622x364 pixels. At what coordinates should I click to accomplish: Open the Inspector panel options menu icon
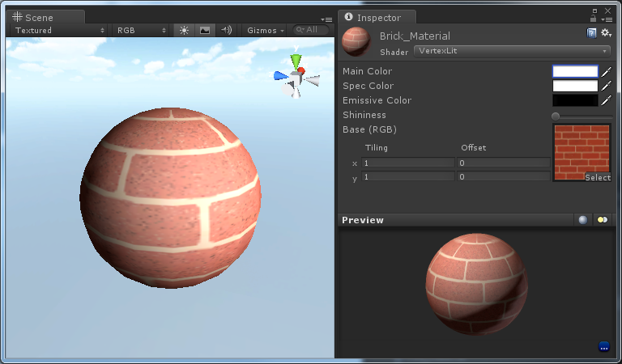point(607,19)
